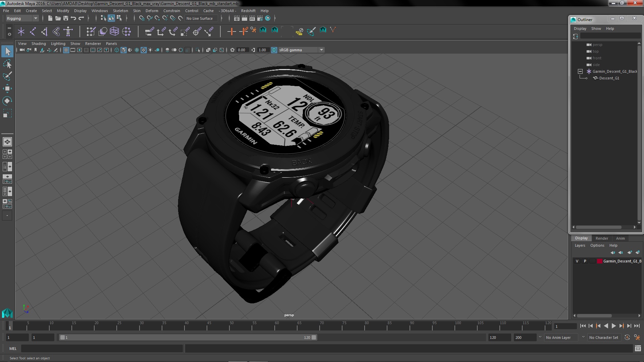Image resolution: width=644 pixels, height=362 pixels.
Task: Toggle layer playback P box
Action: click(x=585, y=261)
